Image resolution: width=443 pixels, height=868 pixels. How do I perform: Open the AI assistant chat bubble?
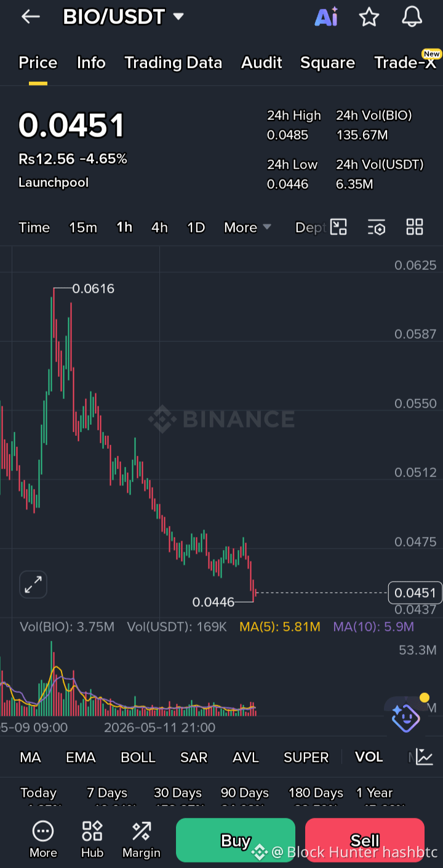tap(405, 717)
